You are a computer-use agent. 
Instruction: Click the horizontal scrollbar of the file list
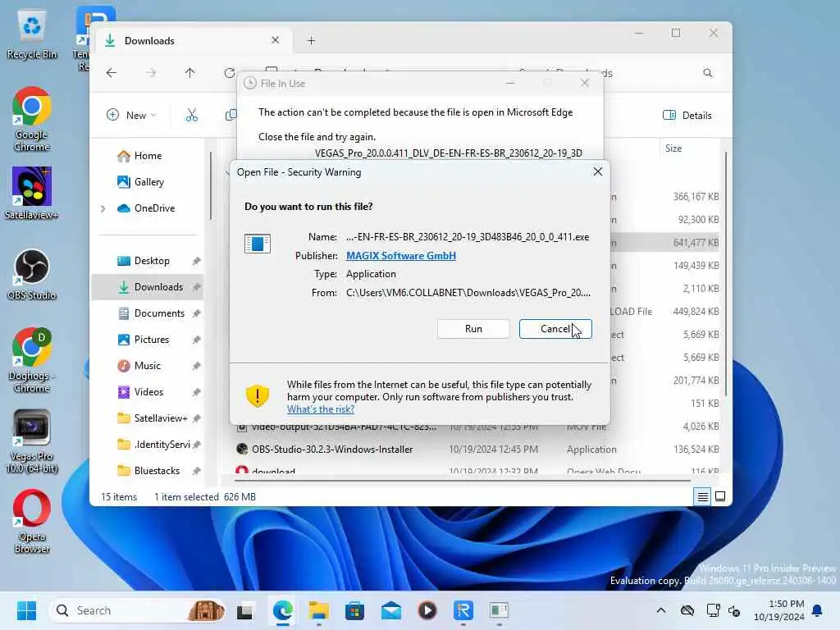click(463, 481)
